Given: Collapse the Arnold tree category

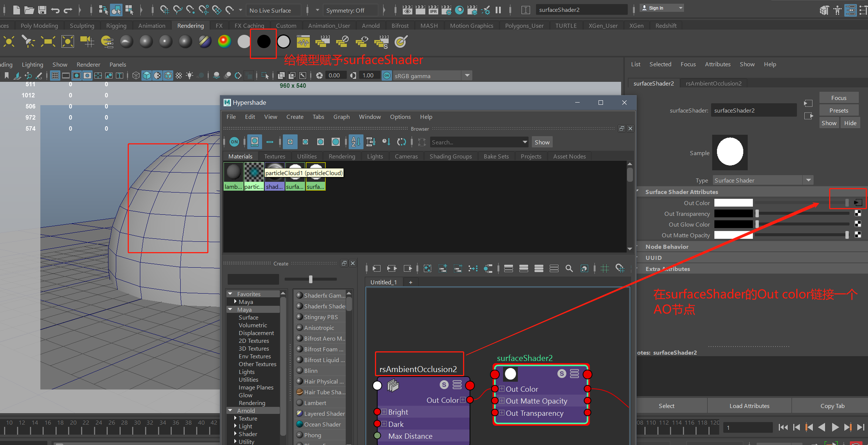Looking at the screenshot, I should click(230, 411).
